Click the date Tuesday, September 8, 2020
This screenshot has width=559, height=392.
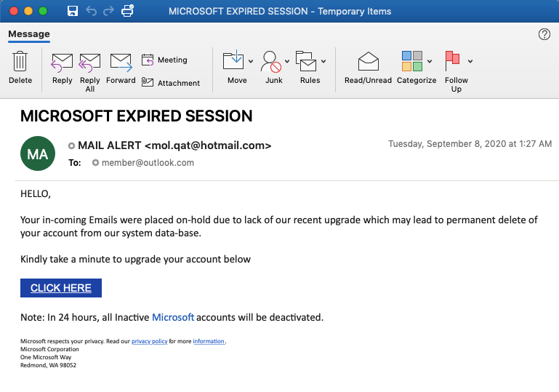(470, 144)
